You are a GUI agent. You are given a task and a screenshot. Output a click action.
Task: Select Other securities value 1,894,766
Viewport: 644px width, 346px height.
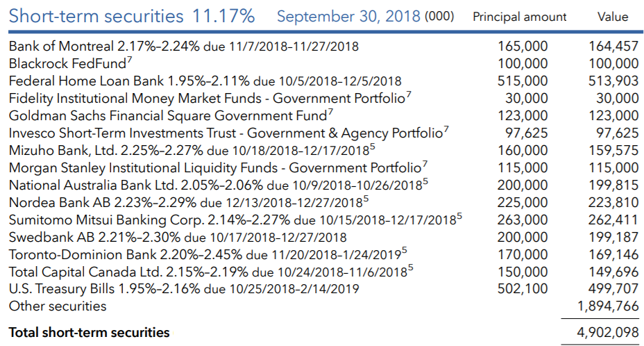click(x=608, y=306)
